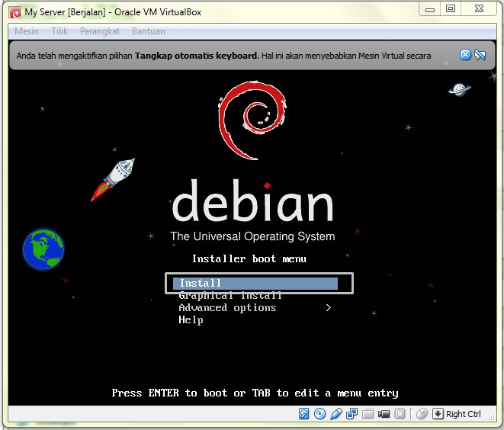Open the Bantuan menu
Image resolution: width=504 pixels, height=430 pixels.
tap(149, 31)
